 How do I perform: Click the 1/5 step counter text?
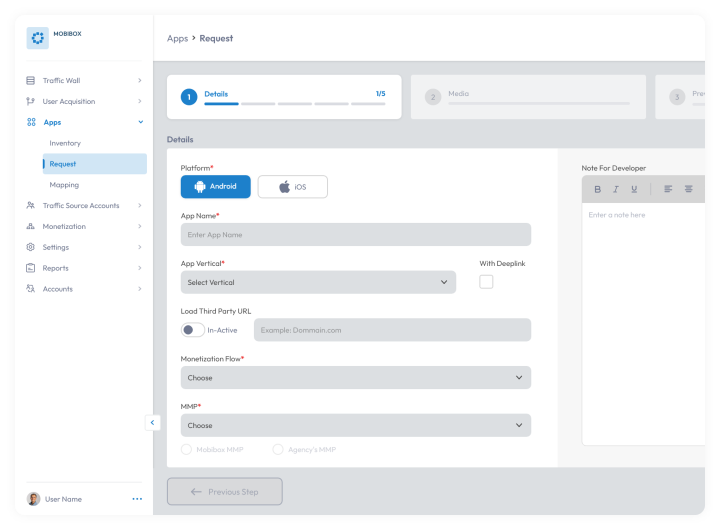tap(381, 94)
